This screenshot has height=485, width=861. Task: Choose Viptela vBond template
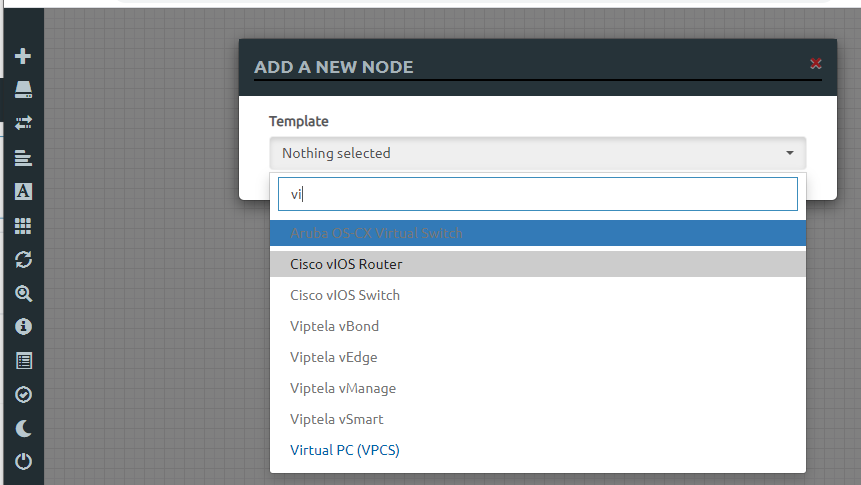coord(538,326)
